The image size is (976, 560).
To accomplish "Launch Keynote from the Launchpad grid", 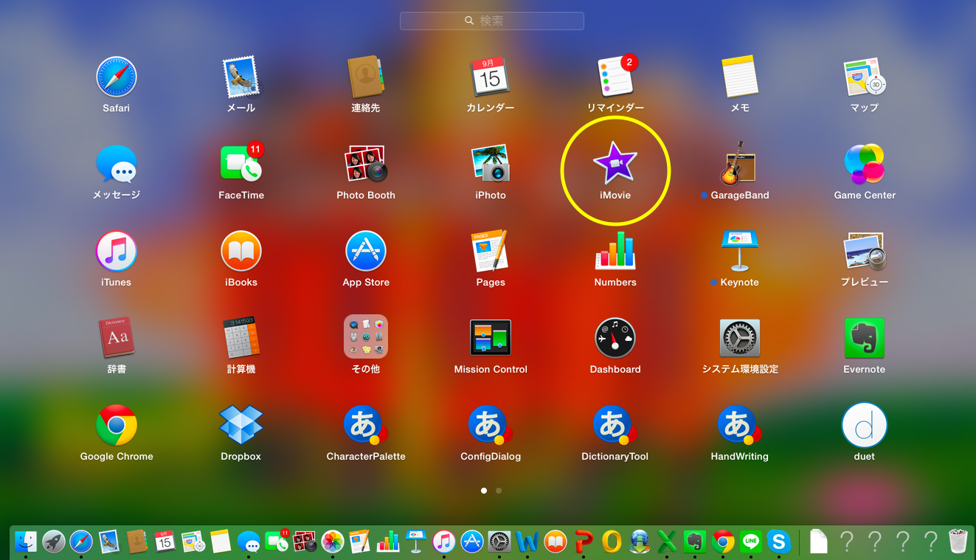I will tap(740, 251).
